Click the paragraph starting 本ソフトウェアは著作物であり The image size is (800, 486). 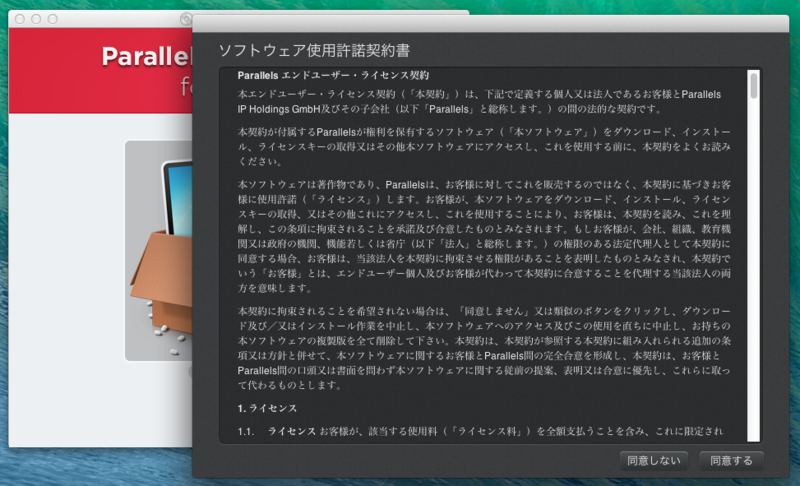point(484,236)
